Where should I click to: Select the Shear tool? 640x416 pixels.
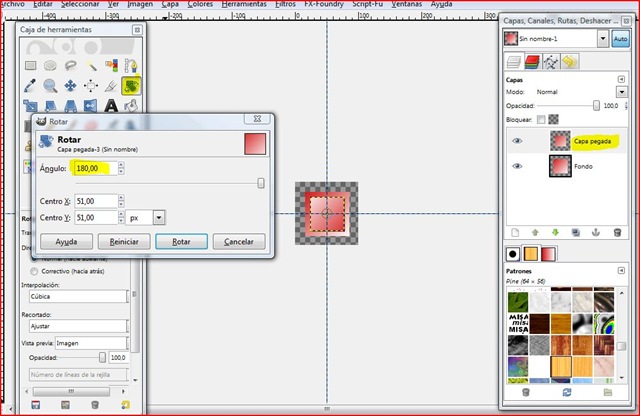[x=50, y=106]
